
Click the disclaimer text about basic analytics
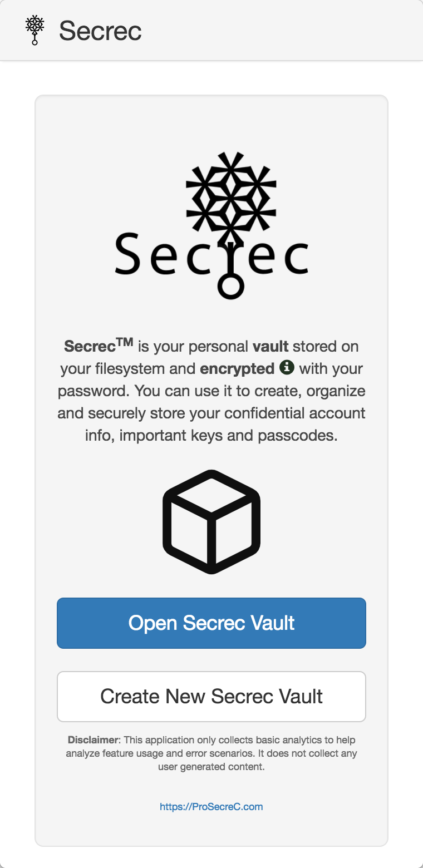pos(211,753)
